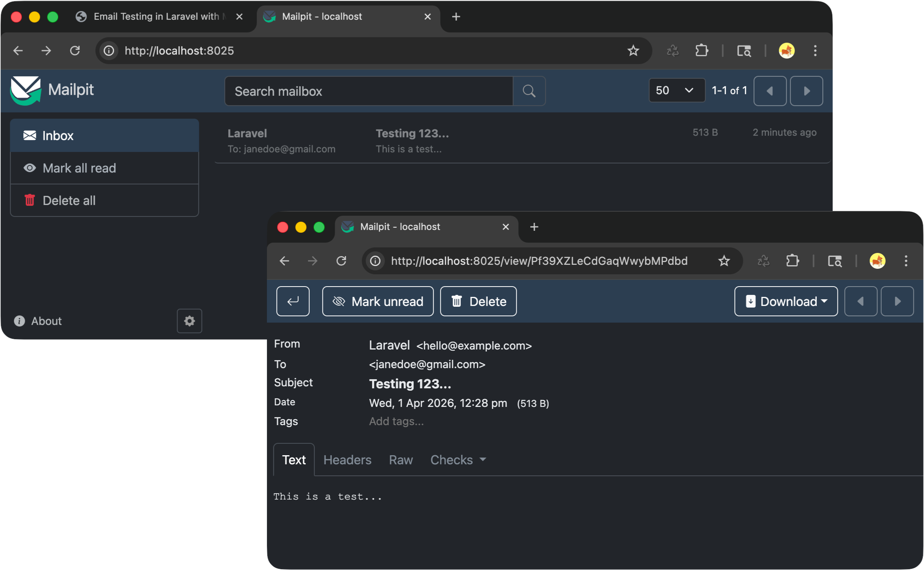Select the Inbox envelope icon
Viewport: 924px width, 570px height.
[x=30, y=135]
